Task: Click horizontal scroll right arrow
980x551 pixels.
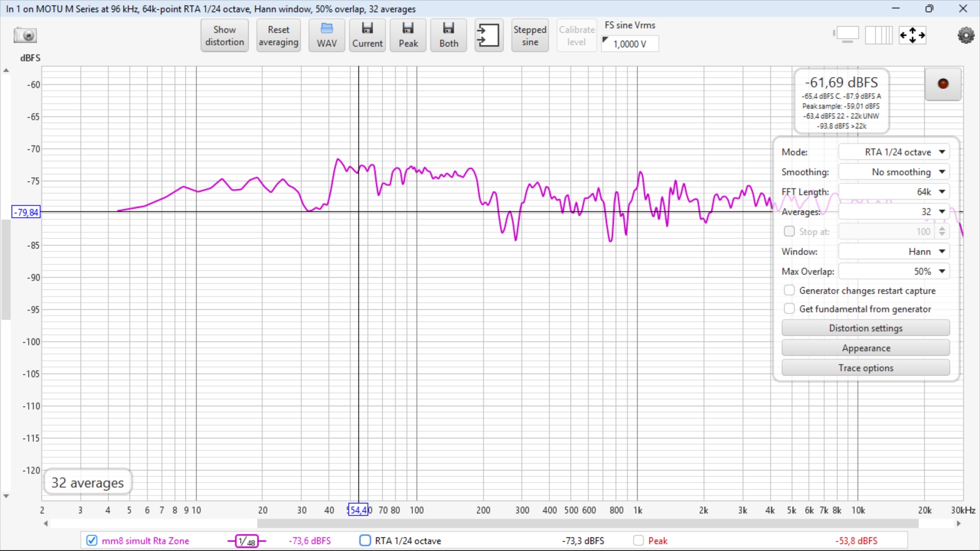Action: (958, 523)
